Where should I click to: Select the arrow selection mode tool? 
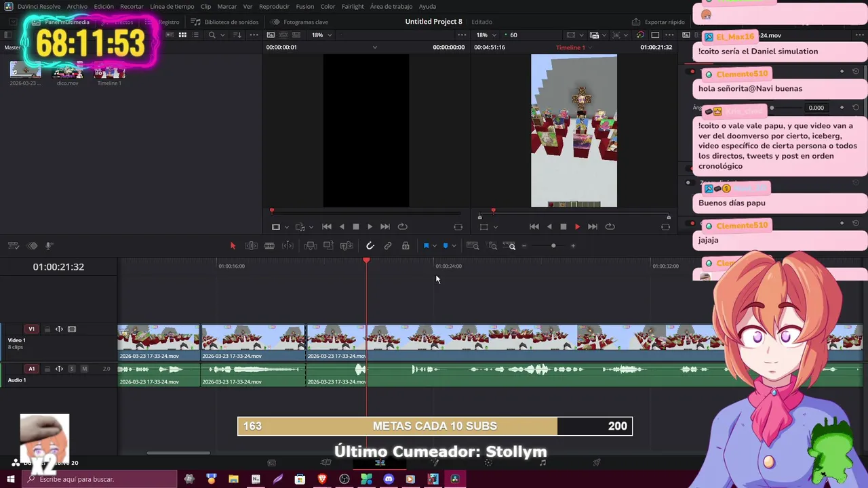coord(233,246)
